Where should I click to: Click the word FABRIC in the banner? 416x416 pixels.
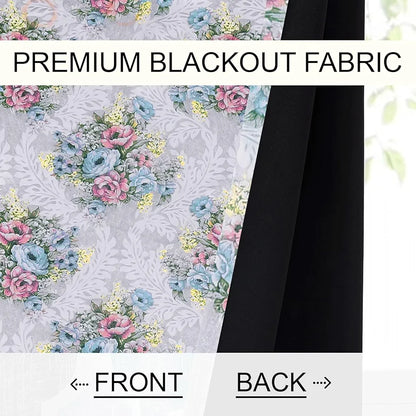click(x=353, y=62)
